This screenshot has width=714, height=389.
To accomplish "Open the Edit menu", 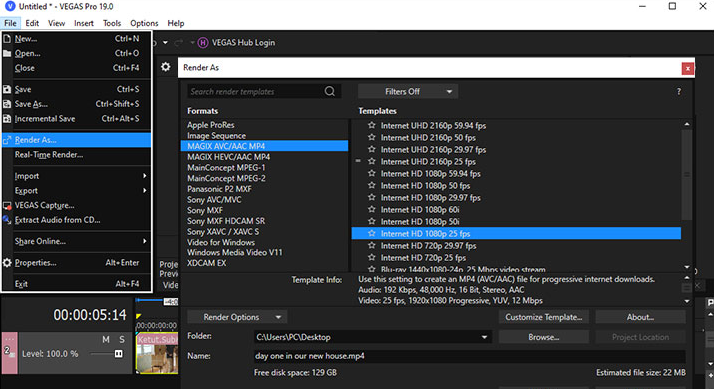I will (32, 23).
